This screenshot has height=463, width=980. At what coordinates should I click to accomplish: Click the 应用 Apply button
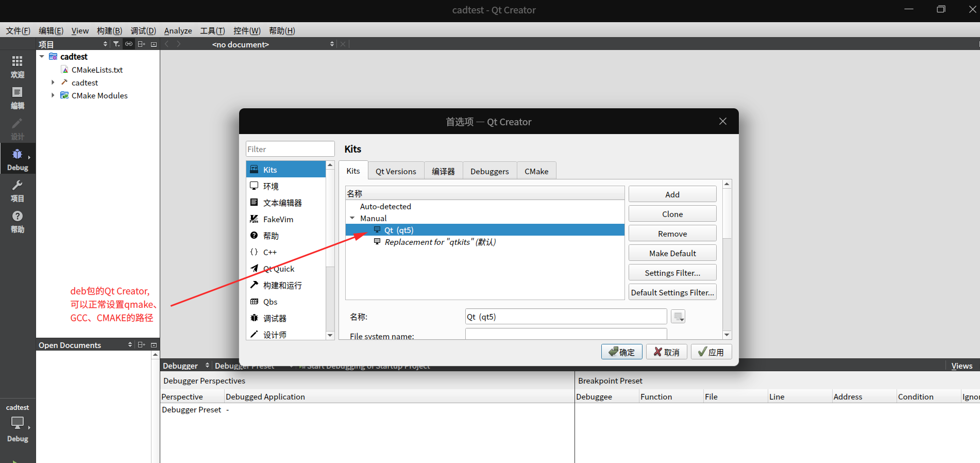click(x=711, y=352)
